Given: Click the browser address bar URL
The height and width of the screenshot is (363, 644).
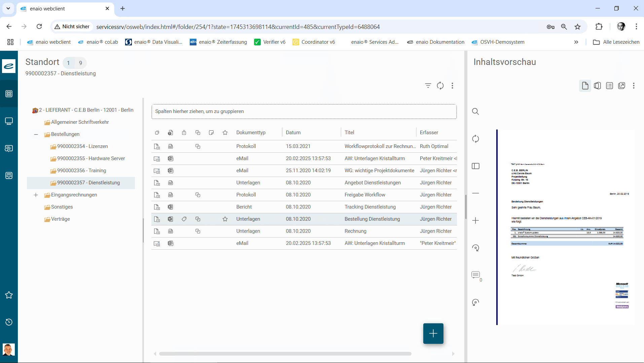Looking at the screenshot, I should 238,27.
